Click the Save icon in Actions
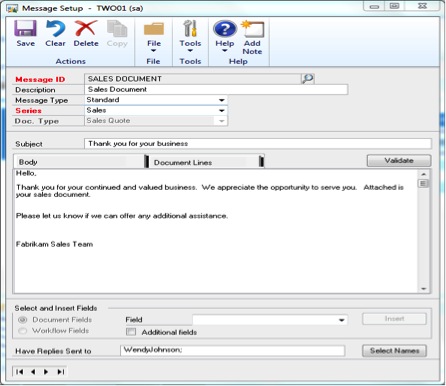 (x=25, y=29)
